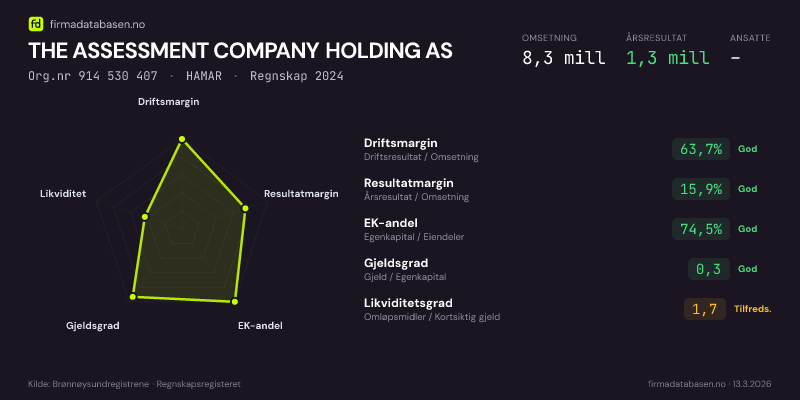Click the Omsetning 8,3 mill figure
This screenshot has width=800, height=400.
(563, 58)
